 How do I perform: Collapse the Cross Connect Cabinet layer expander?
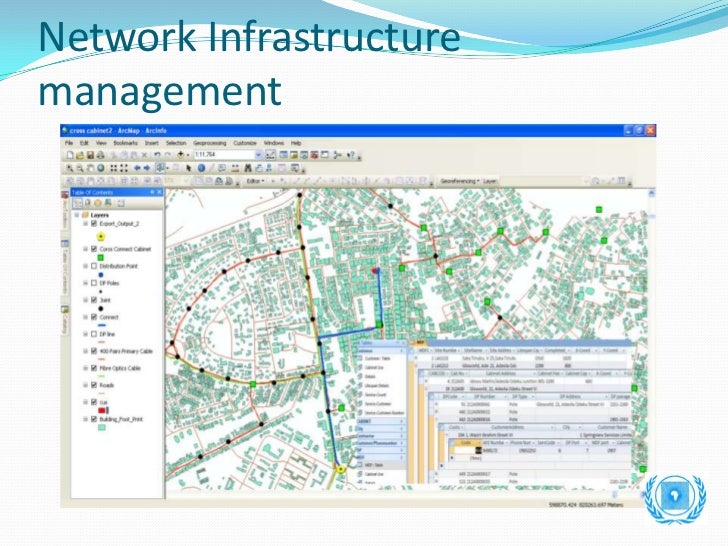coord(85,249)
